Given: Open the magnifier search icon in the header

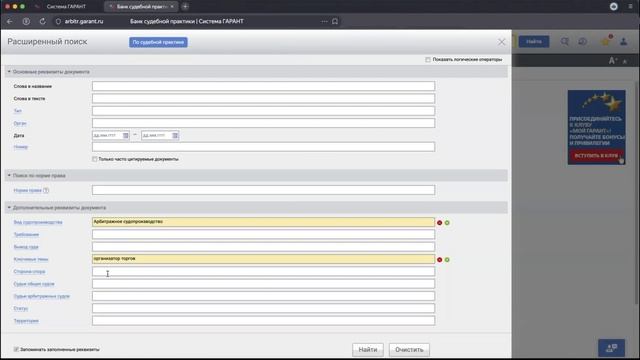Looking at the screenshot, I should coord(564,41).
